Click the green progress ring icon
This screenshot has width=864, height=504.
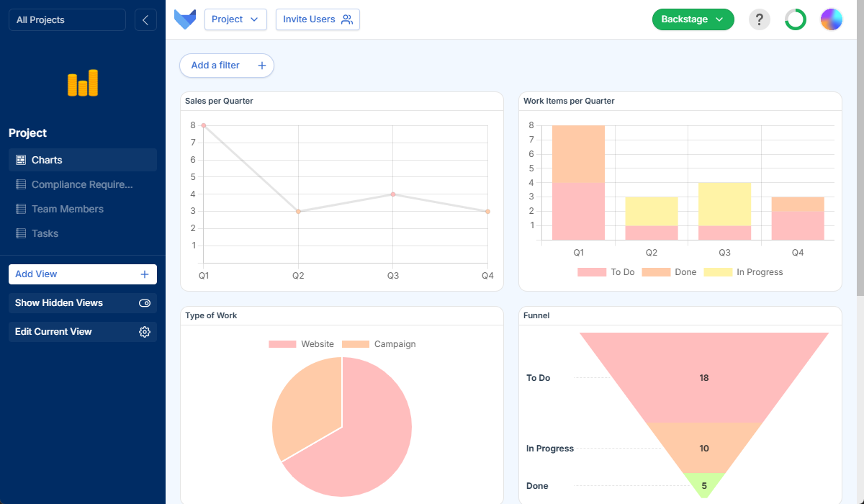coord(795,19)
